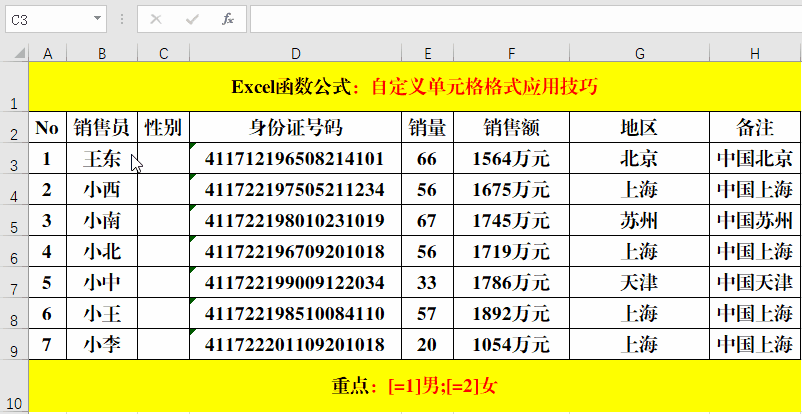Click the Cancel (X) formula bar icon
This screenshot has height=414, width=802.
(x=156, y=19)
